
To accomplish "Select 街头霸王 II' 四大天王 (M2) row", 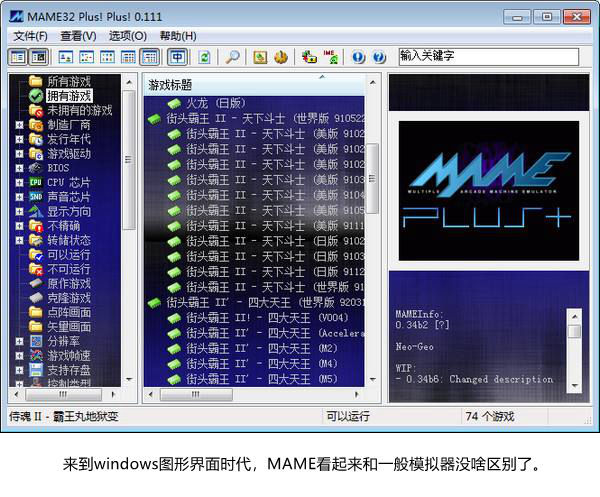I will point(253,349).
